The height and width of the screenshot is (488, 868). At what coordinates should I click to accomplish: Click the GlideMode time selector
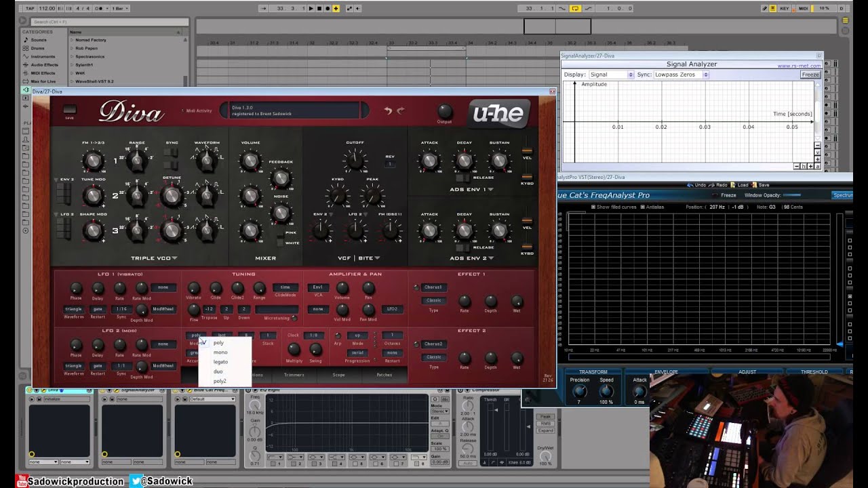click(285, 287)
